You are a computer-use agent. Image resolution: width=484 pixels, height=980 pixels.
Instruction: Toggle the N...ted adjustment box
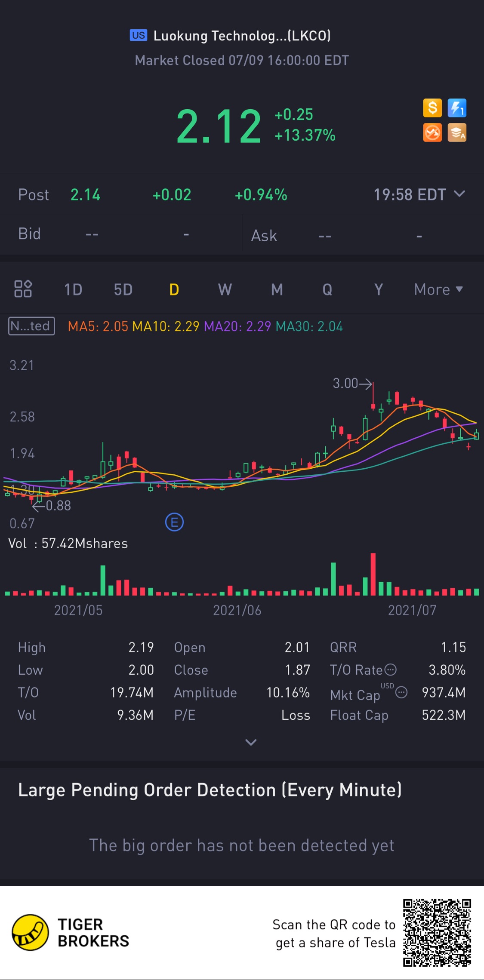click(31, 326)
